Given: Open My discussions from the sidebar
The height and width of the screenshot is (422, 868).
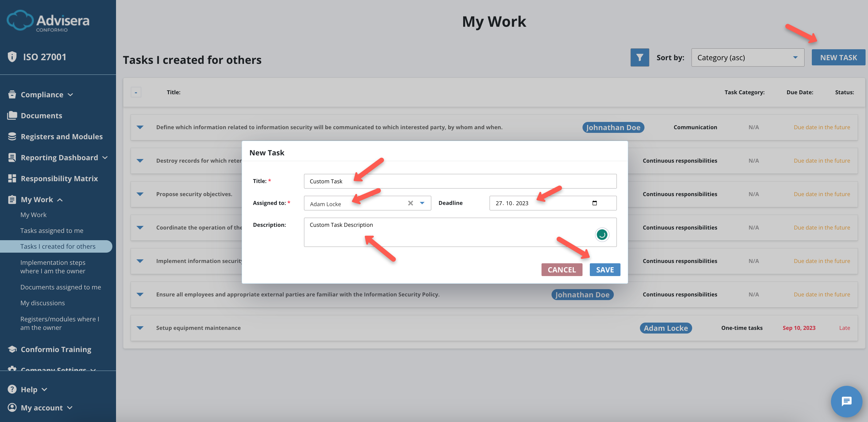Looking at the screenshot, I should (43, 303).
